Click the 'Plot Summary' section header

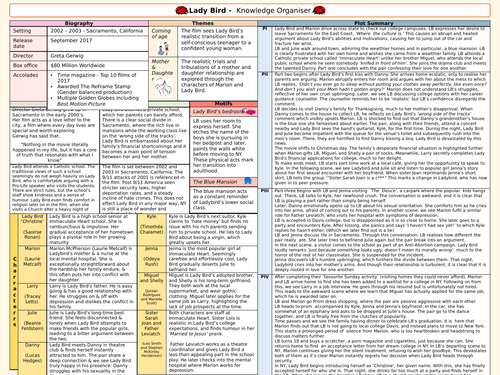(374, 23)
